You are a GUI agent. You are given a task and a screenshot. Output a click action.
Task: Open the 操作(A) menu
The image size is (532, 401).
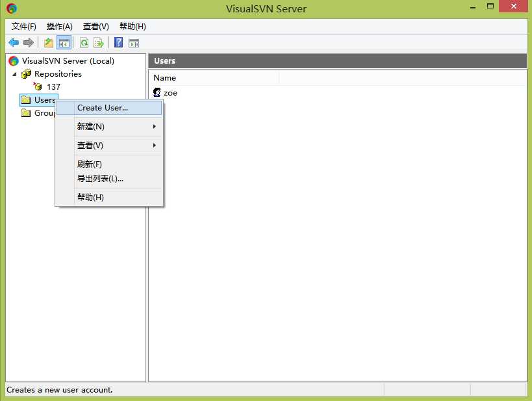click(x=59, y=27)
